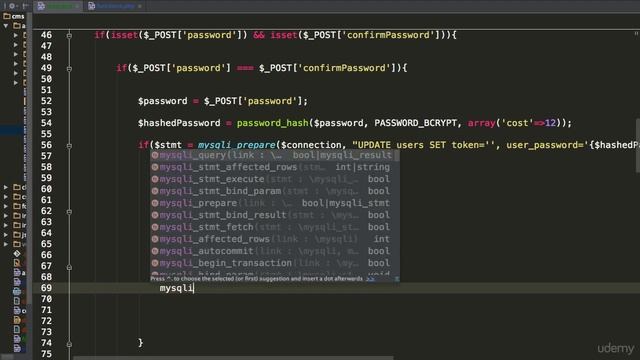Click line number 54 in gutter
The width and height of the screenshot is (640, 360).
pos(46,123)
